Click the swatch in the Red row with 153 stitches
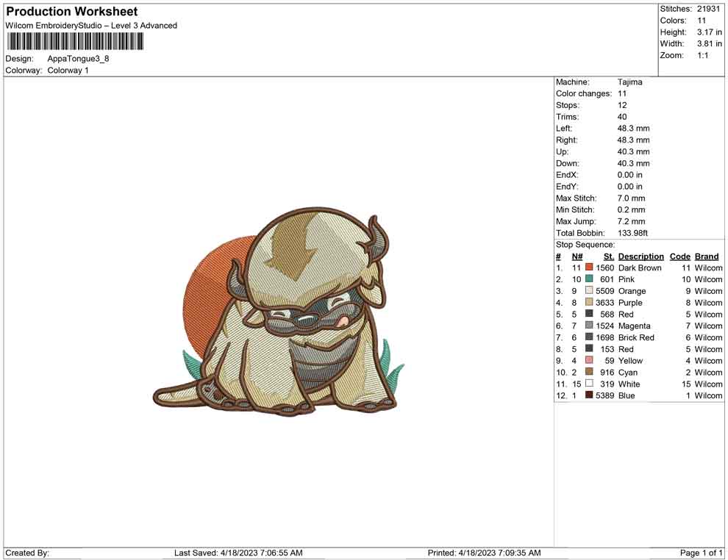This screenshot has width=728, height=560. (589, 348)
